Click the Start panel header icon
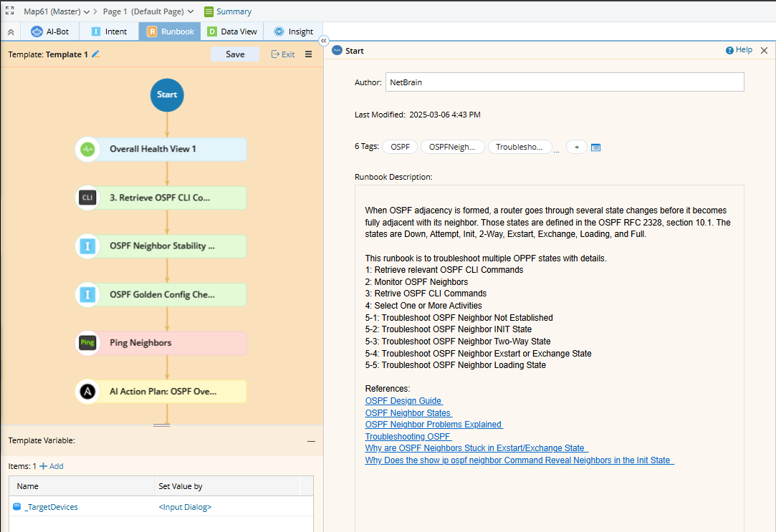 (x=337, y=50)
